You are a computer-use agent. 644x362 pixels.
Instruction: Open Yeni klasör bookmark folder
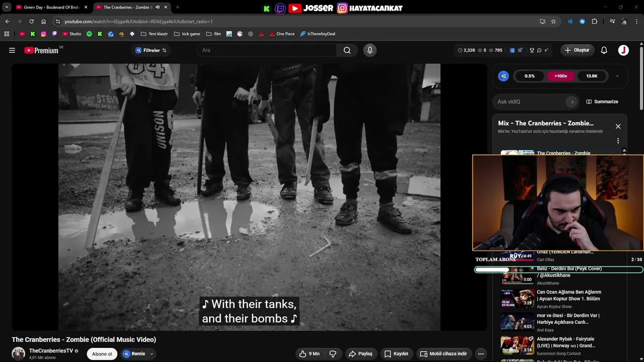(x=154, y=34)
